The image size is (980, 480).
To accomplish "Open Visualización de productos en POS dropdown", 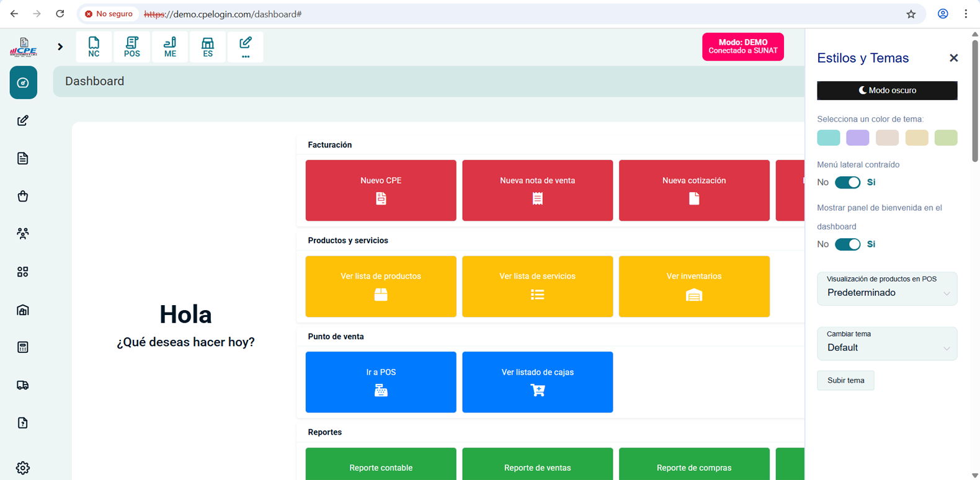I will pyautogui.click(x=887, y=289).
